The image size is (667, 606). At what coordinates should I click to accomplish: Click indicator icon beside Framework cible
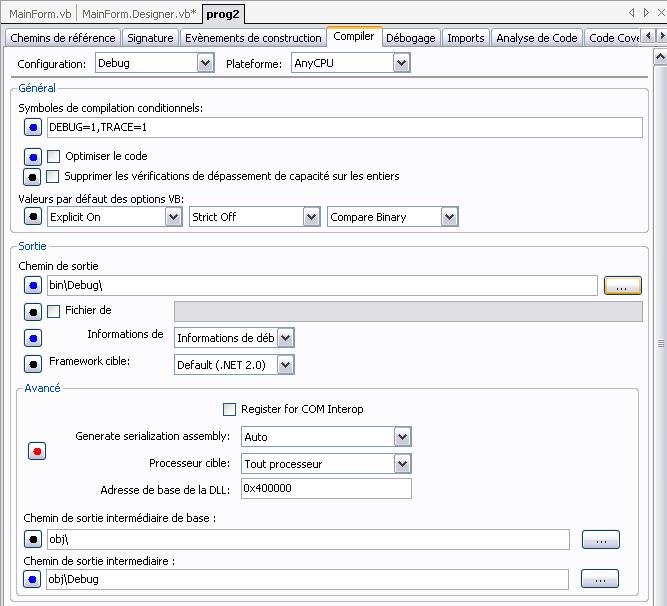33,364
